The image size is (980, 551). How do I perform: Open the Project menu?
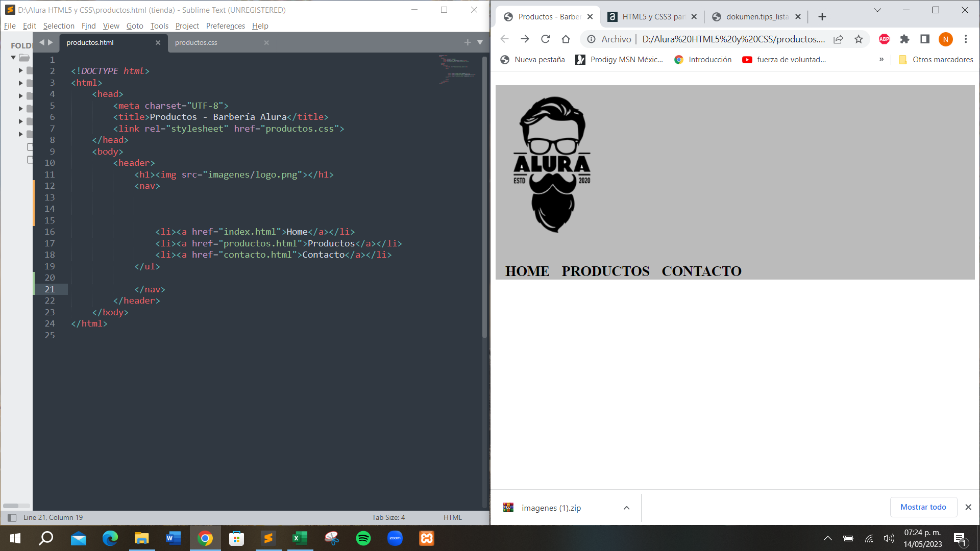[187, 26]
